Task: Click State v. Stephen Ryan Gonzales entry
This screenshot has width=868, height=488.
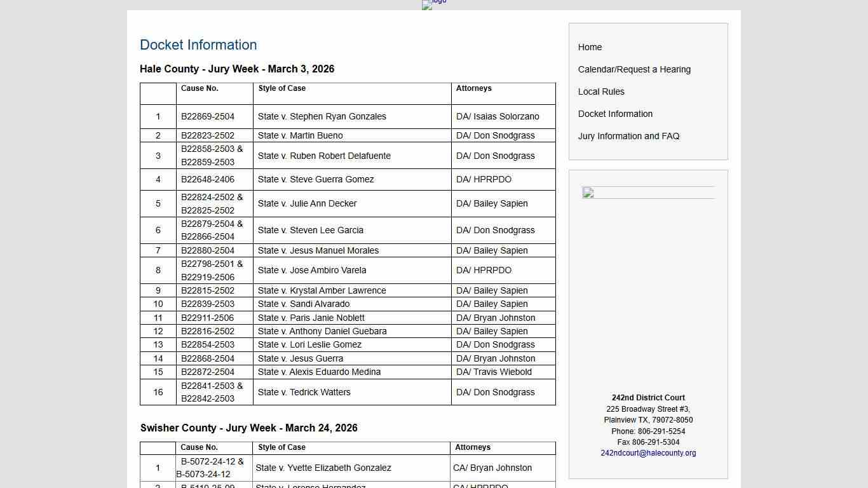Action: point(322,116)
